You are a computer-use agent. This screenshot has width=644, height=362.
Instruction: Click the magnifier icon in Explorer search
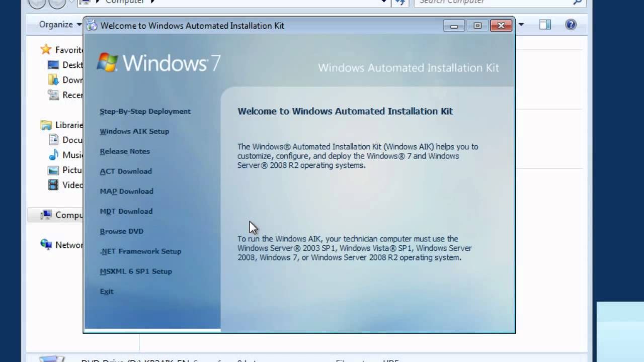pos(578,2)
